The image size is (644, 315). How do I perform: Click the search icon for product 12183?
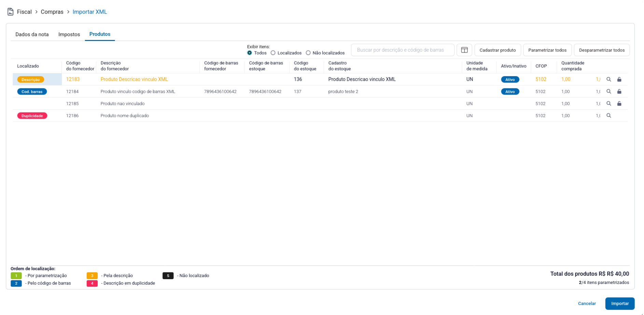point(608,80)
